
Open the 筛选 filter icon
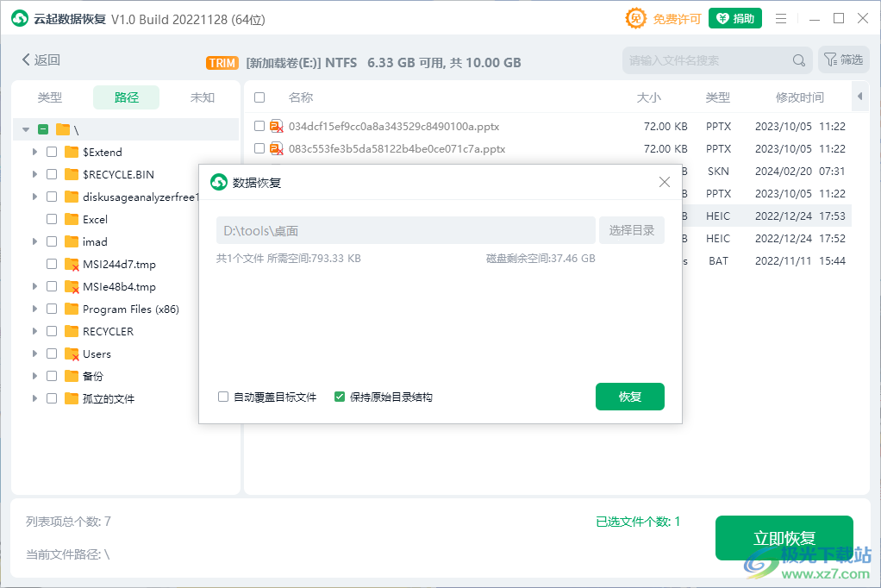coord(830,59)
